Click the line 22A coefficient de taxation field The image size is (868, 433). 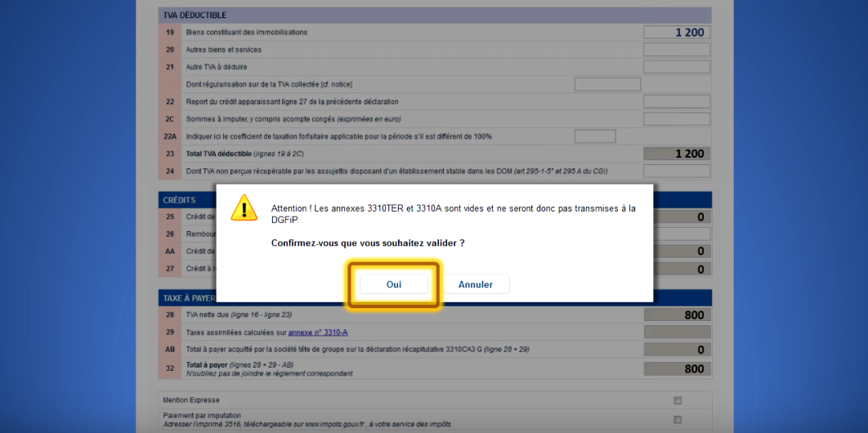coord(594,136)
